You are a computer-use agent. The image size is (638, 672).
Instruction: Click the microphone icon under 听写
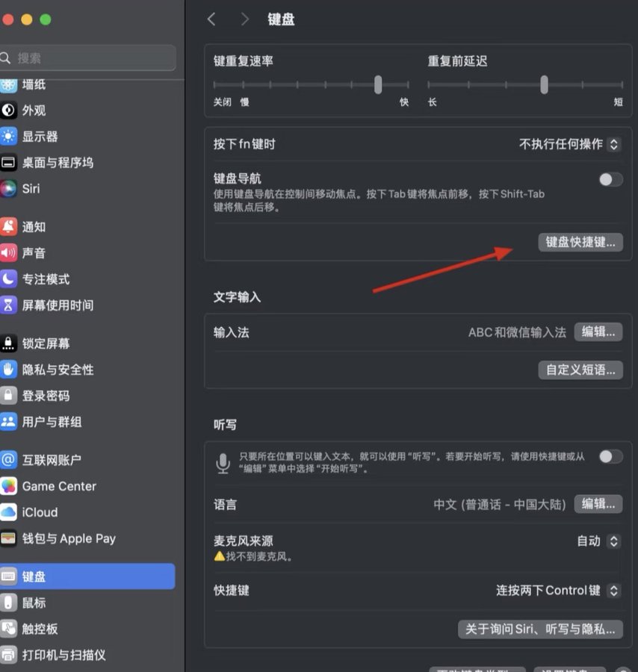click(x=223, y=463)
